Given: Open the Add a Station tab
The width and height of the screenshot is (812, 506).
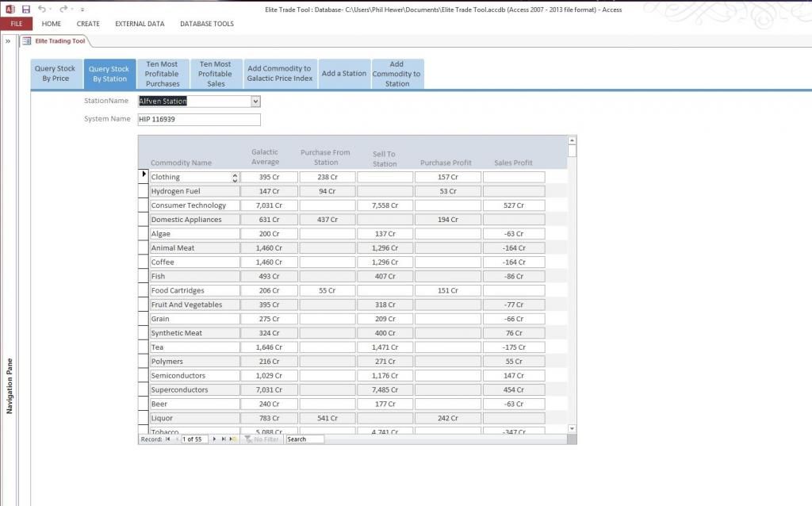Looking at the screenshot, I should (344, 74).
